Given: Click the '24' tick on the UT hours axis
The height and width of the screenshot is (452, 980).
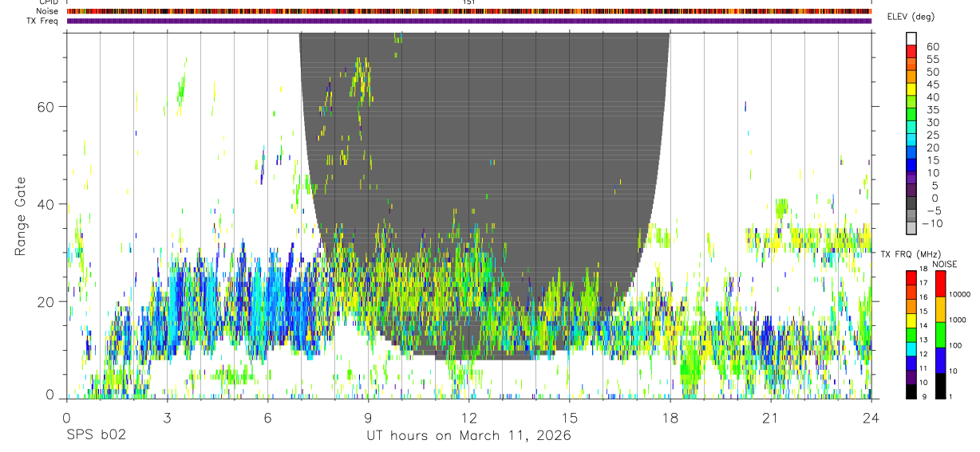Looking at the screenshot, I should pos(871,418).
